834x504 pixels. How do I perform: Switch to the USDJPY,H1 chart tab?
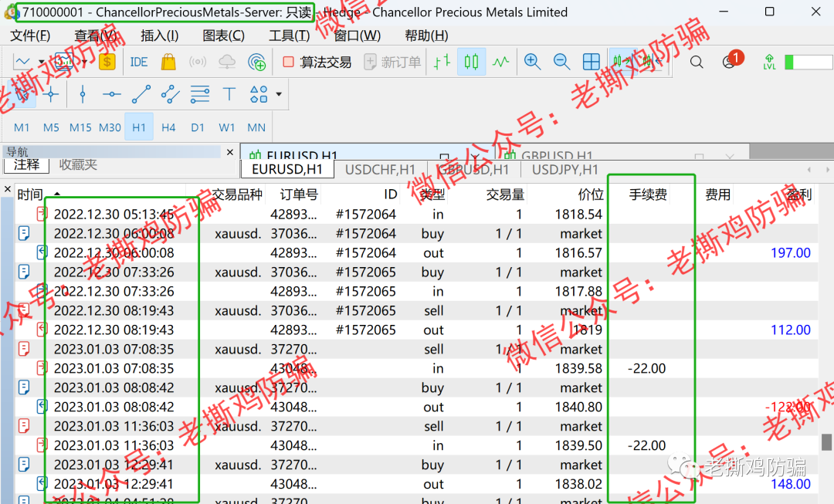point(564,170)
